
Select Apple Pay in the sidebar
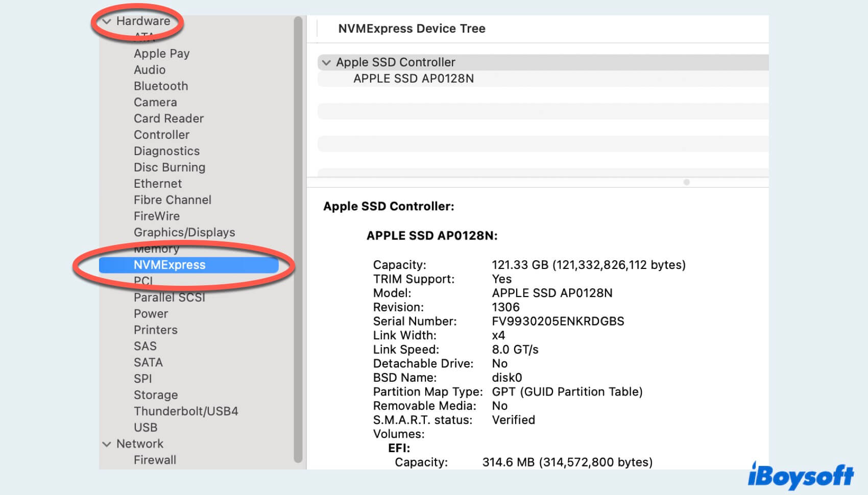pos(161,54)
